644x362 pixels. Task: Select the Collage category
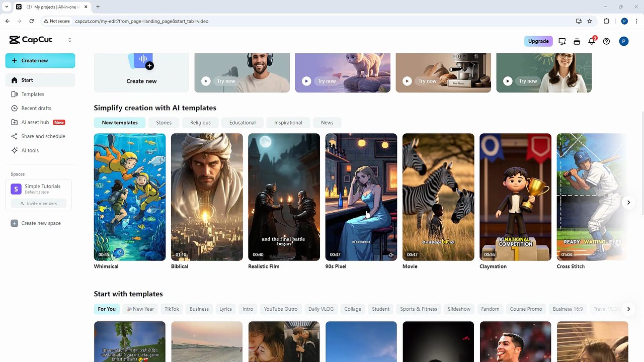[x=353, y=309]
